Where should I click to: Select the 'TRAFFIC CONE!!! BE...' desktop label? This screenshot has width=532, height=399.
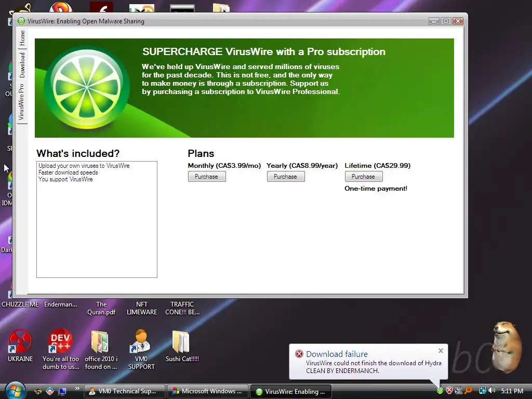[182, 308]
